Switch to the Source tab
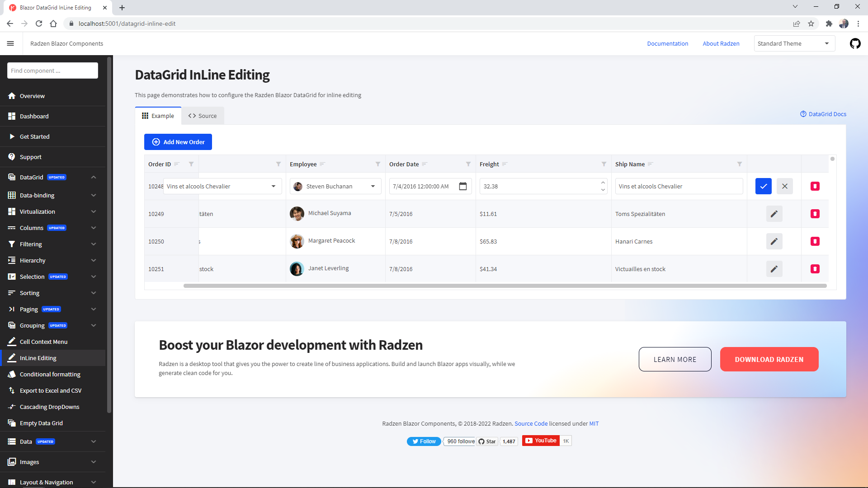 (x=202, y=116)
